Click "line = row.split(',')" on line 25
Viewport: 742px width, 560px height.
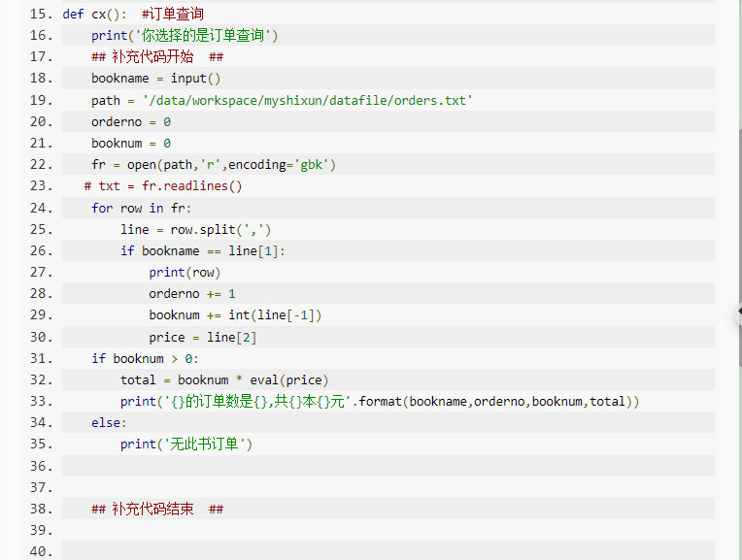[x=196, y=229]
